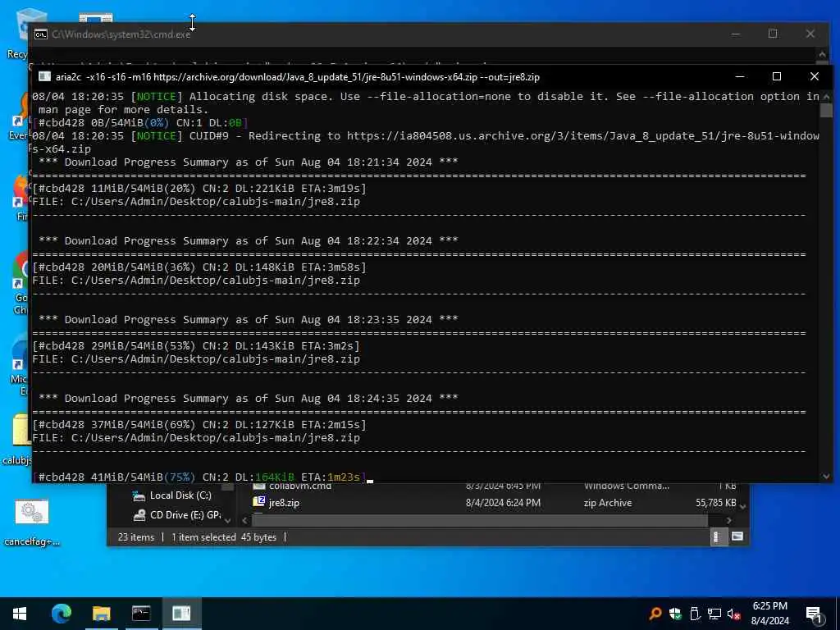Close the aria2c window

pyautogui.click(x=815, y=76)
